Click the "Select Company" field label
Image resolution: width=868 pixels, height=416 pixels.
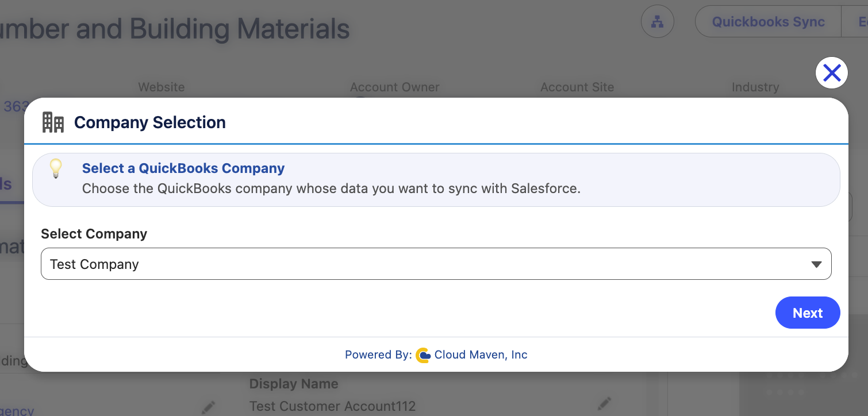[x=94, y=234]
